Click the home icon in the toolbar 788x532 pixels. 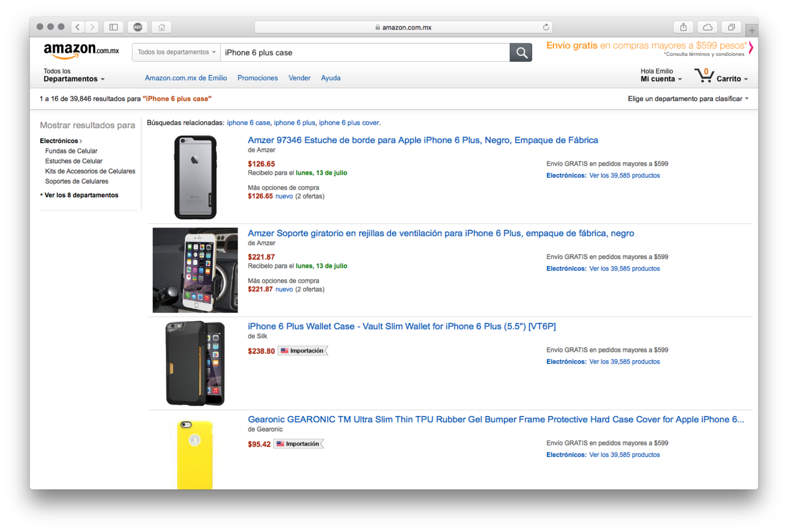pos(161,27)
